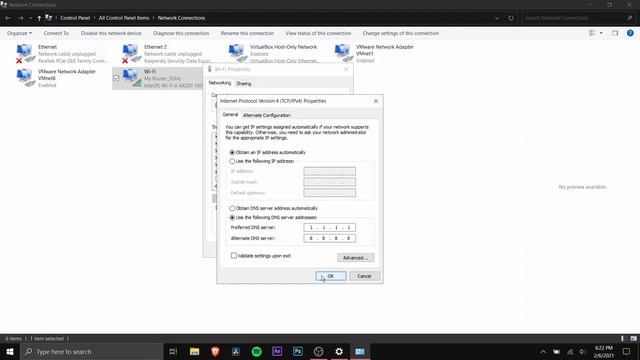Click Cancel in the IPv4 Properties dialog
This screenshot has width=640, height=360.
point(364,276)
